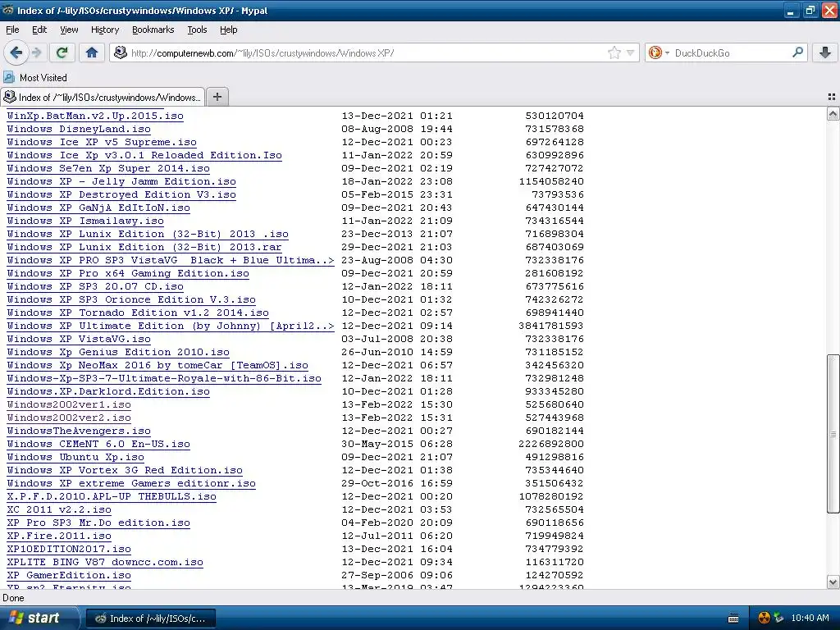Open the History menu

[104, 30]
